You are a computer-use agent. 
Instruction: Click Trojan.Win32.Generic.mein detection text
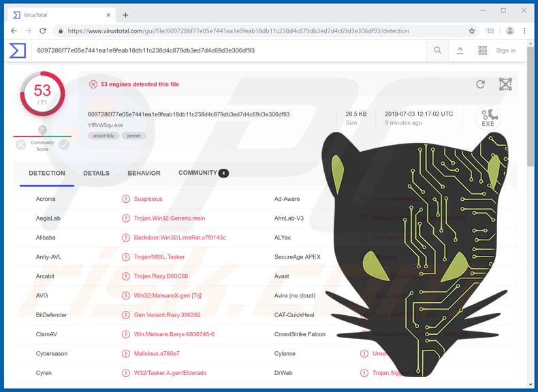170,218
